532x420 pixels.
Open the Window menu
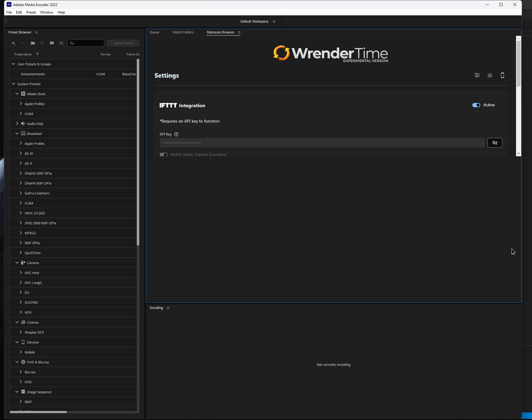pos(47,12)
